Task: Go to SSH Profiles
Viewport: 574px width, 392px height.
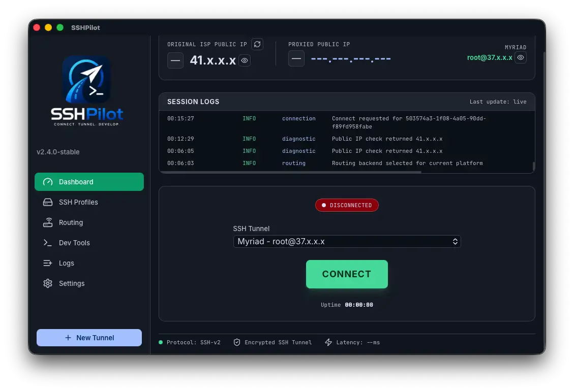Action: (89, 202)
